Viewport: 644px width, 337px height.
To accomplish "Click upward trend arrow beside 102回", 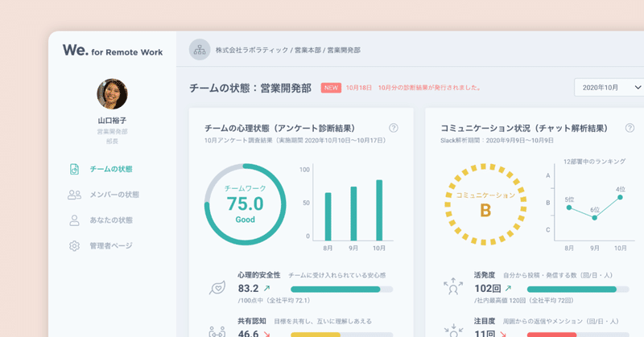I will click(x=508, y=288).
